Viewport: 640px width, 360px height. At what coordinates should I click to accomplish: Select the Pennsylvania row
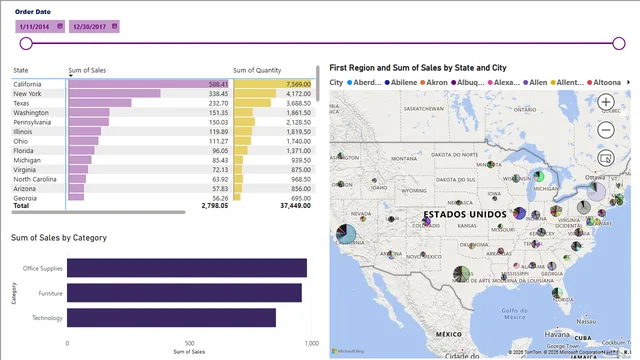[162, 122]
